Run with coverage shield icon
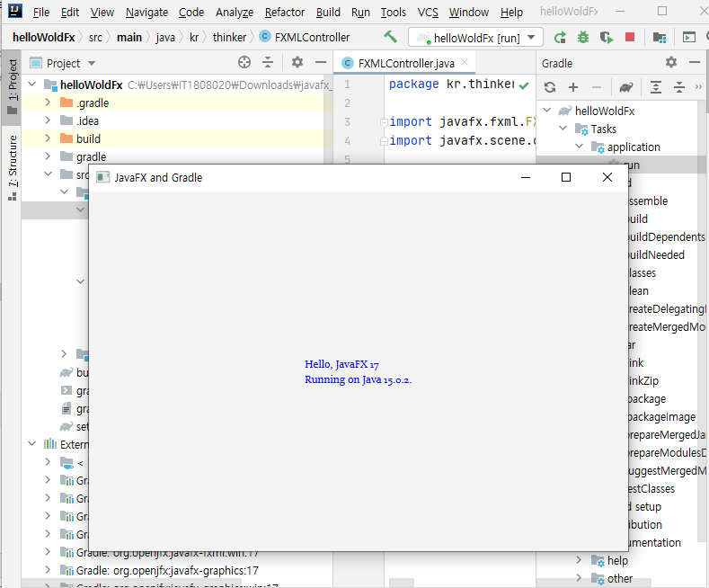The width and height of the screenshot is (709, 588). click(607, 38)
